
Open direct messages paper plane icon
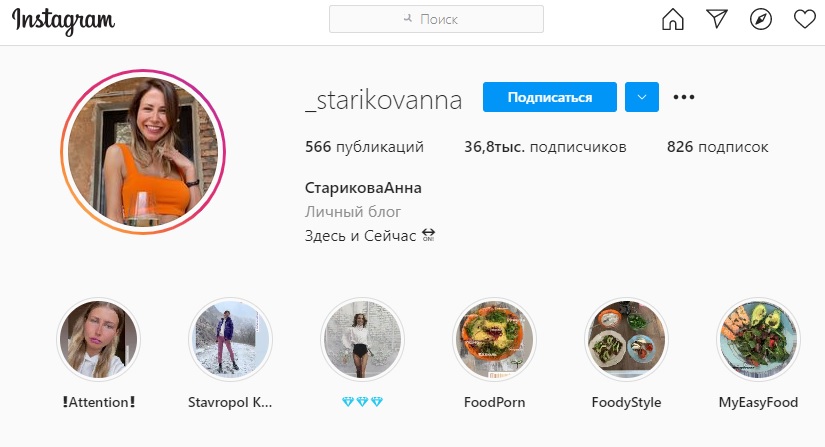coord(717,19)
